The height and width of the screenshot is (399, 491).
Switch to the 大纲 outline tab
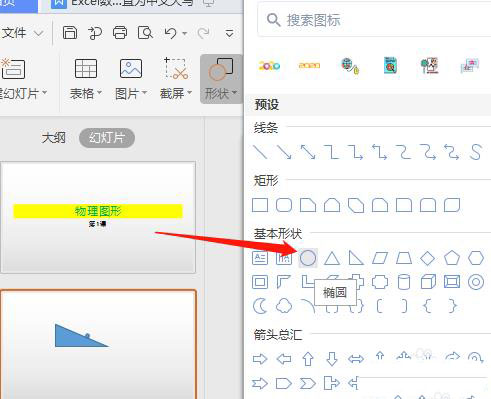click(x=54, y=138)
